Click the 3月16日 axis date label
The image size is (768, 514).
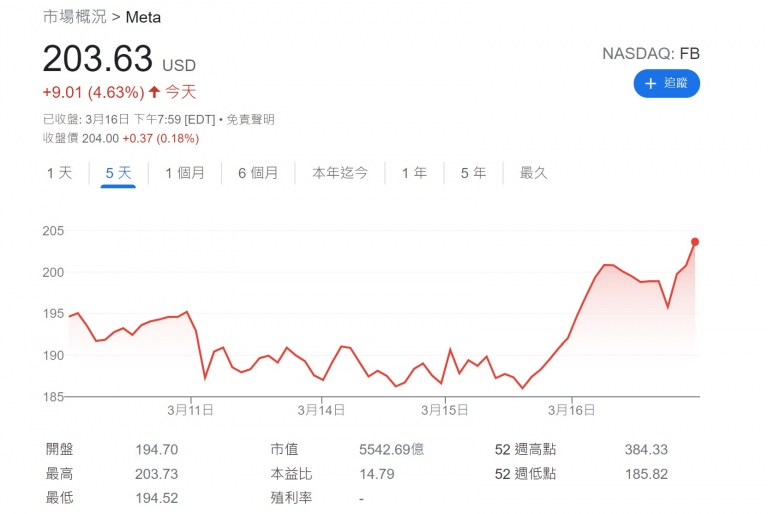[x=571, y=410]
